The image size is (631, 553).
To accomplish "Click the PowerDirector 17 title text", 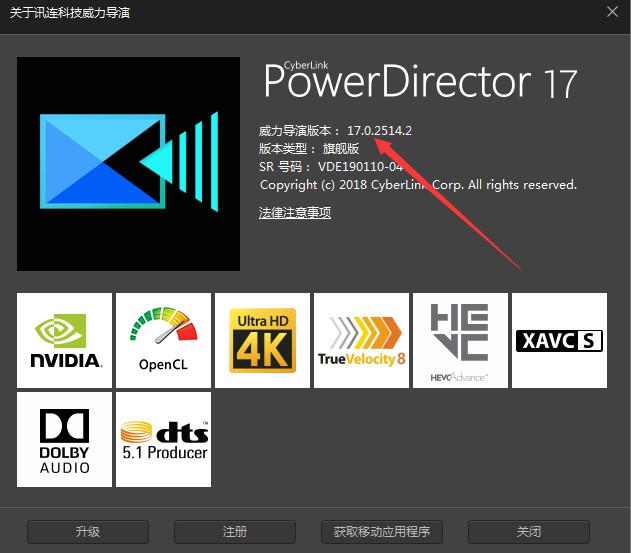I will (420, 82).
